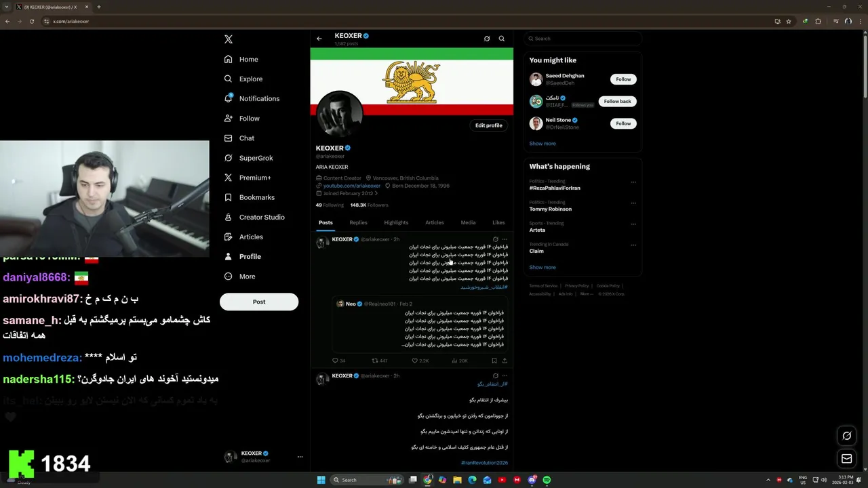The image size is (868, 488).
Task: Go back with the profile header arrow
Action: 319,39
